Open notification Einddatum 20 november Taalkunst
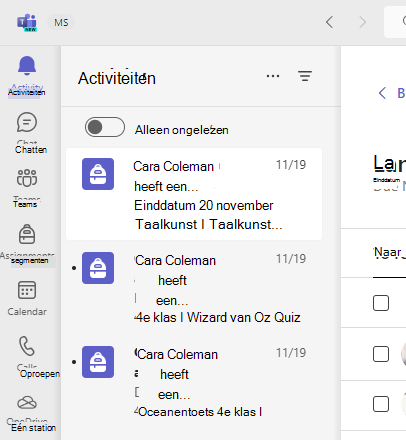The image size is (406, 440). pyautogui.click(x=194, y=194)
